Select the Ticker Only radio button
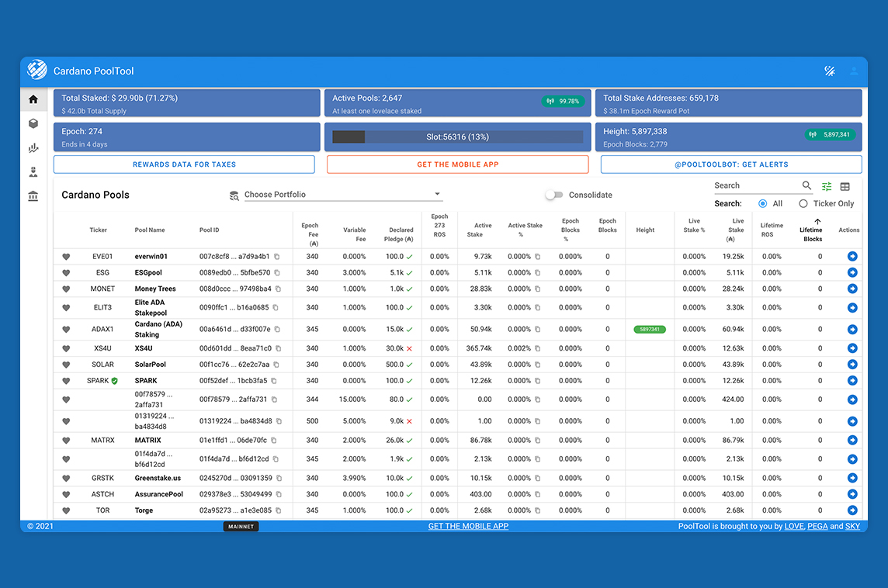The height and width of the screenshot is (588, 888). [x=803, y=203]
